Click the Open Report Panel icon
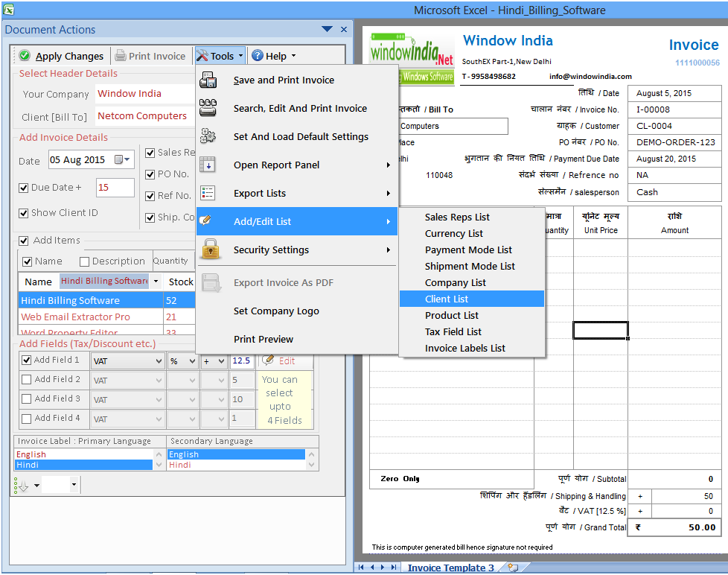 click(208, 165)
